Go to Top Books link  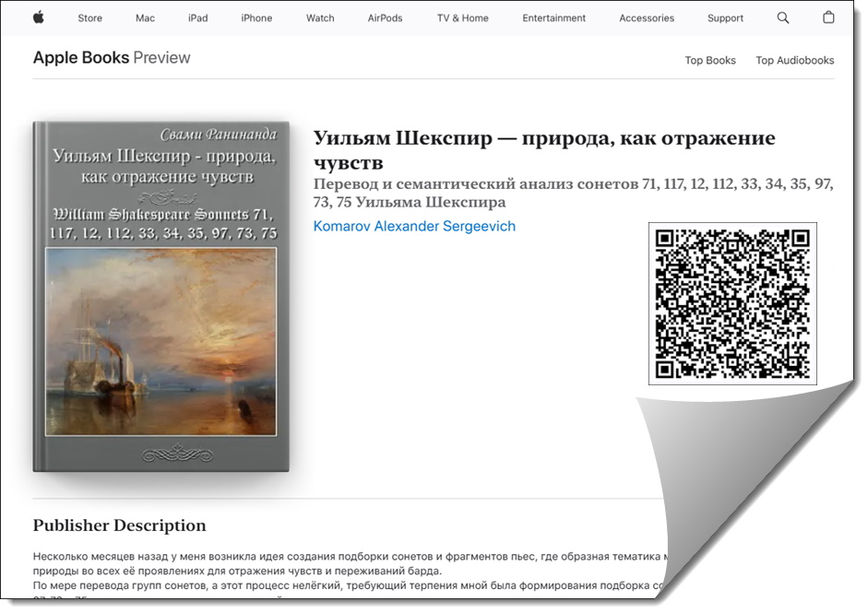click(x=710, y=60)
